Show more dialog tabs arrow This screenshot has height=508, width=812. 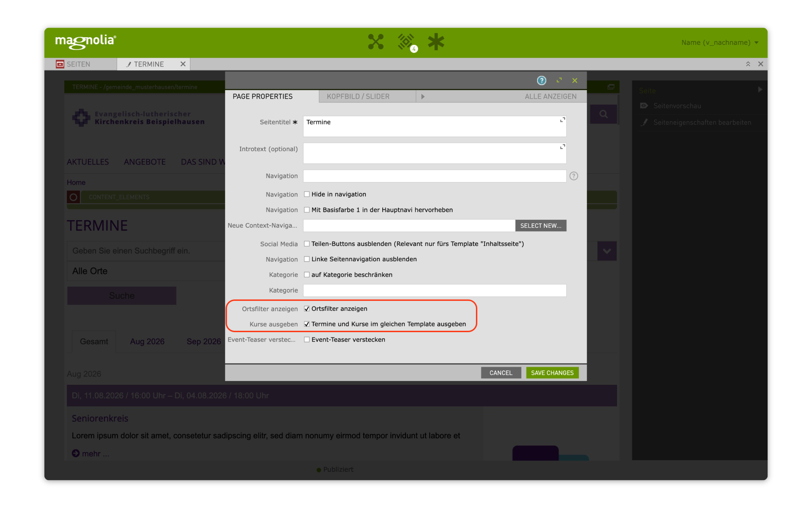pos(422,97)
